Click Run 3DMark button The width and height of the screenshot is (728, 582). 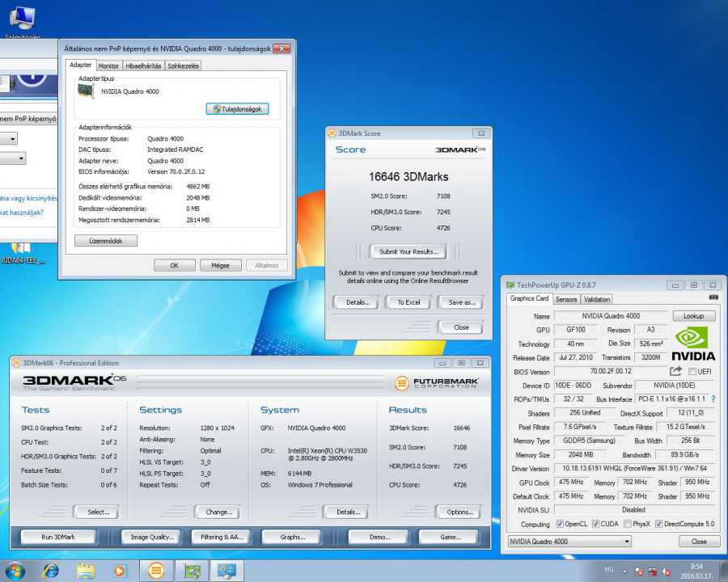(x=58, y=537)
